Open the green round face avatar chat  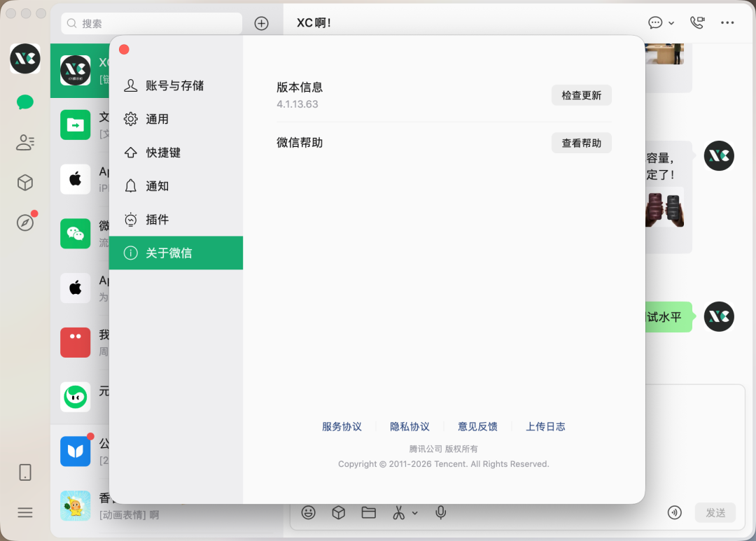(x=80, y=398)
